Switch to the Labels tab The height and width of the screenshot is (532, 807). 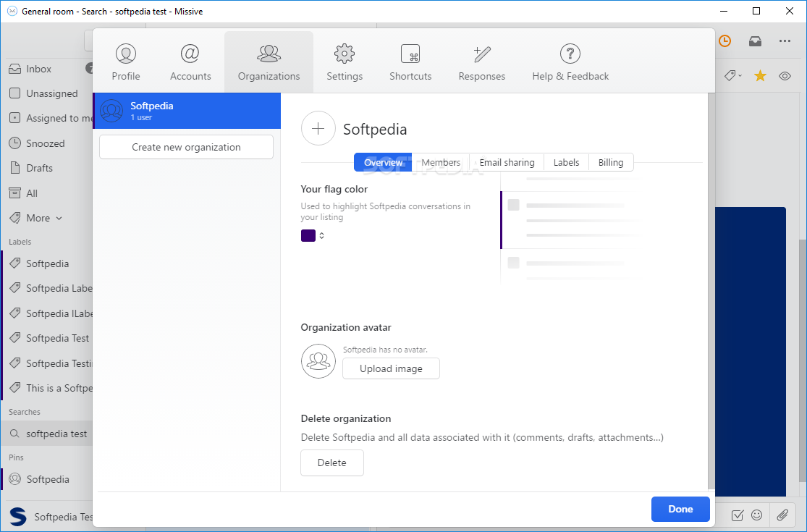566,163
